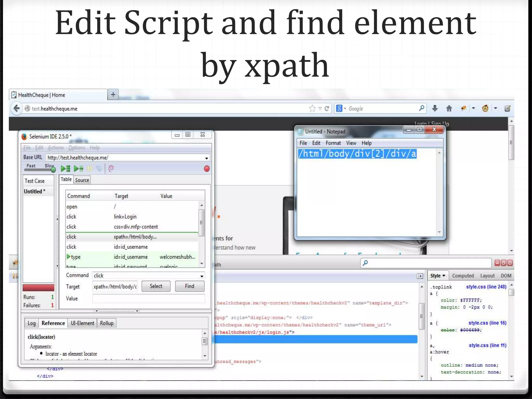Open Notepad Format menu

coord(333,143)
